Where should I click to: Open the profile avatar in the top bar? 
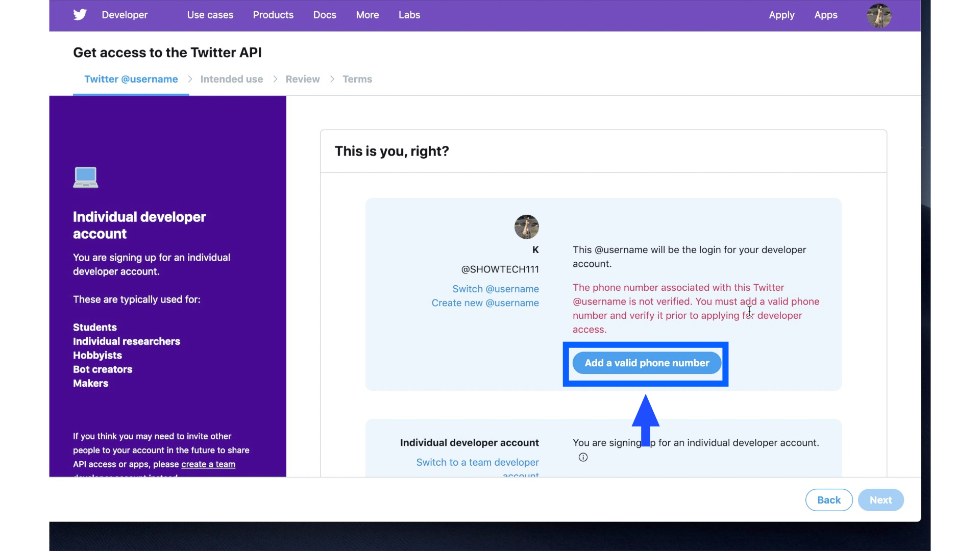click(879, 15)
